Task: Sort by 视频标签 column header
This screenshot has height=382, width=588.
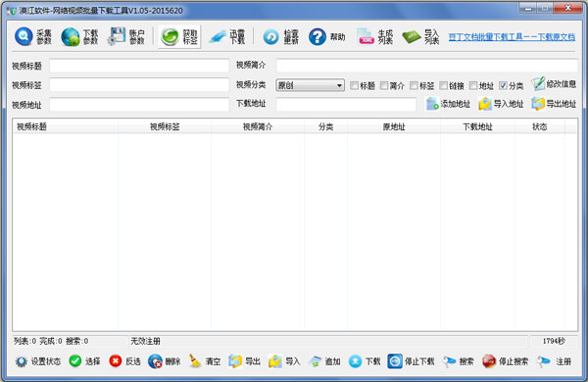Action: click(165, 126)
